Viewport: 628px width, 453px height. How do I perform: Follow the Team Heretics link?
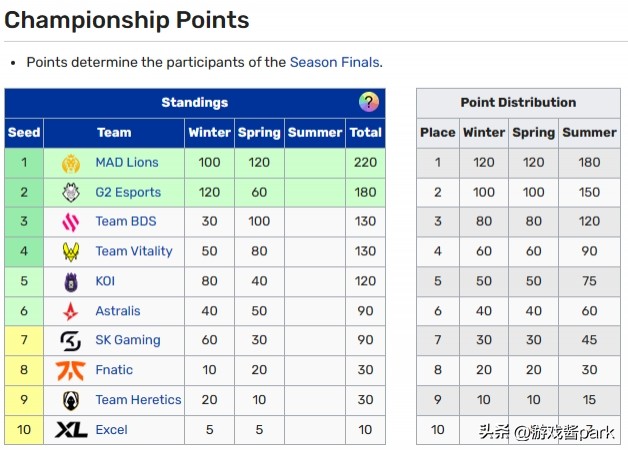click(x=138, y=400)
